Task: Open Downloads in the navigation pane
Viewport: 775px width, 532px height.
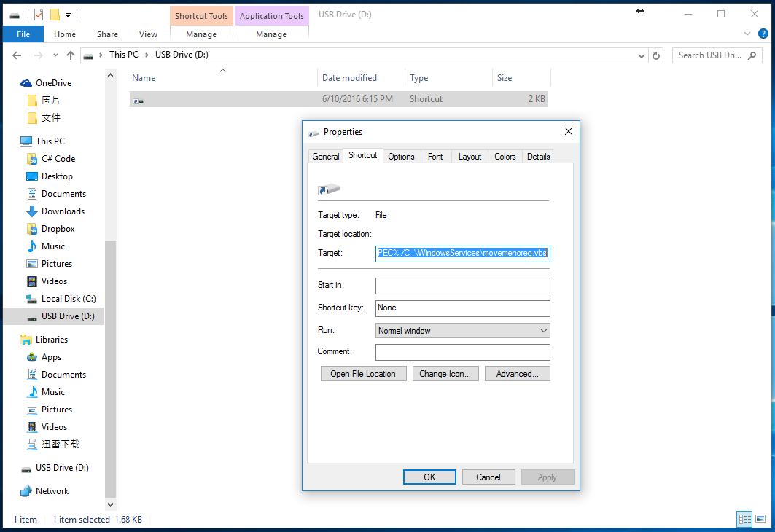Action: click(x=63, y=211)
